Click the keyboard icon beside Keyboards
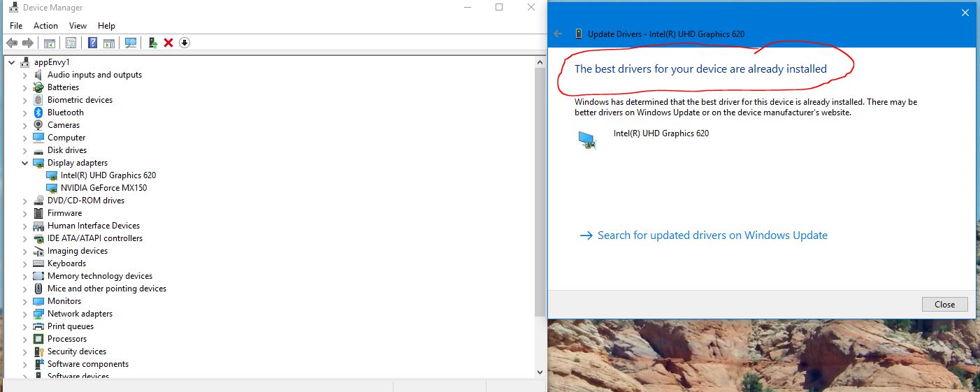 (38, 263)
